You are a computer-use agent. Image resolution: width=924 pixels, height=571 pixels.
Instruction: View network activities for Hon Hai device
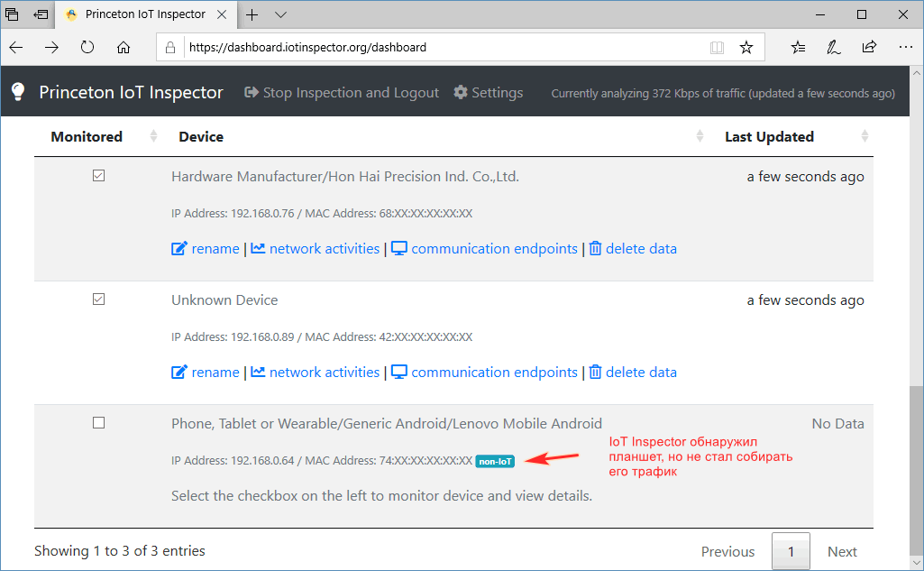[x=316, y=249]
